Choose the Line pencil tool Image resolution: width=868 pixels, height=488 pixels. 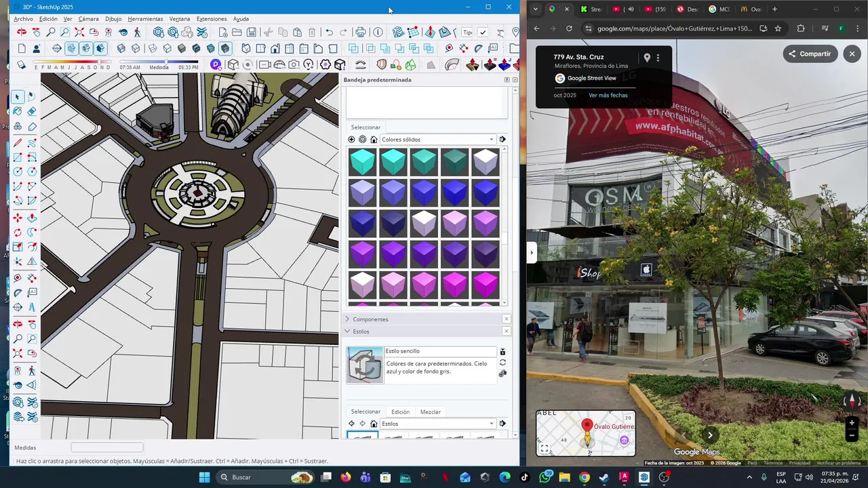tap(18, 142)
